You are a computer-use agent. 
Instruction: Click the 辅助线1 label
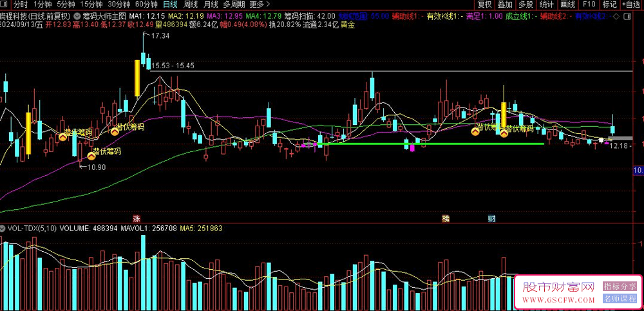[x=408, y=17]
